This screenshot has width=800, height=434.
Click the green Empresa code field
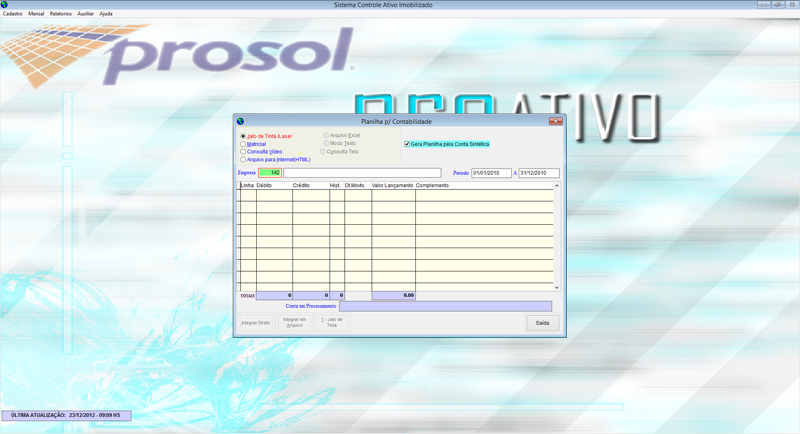tap(270, 173)
